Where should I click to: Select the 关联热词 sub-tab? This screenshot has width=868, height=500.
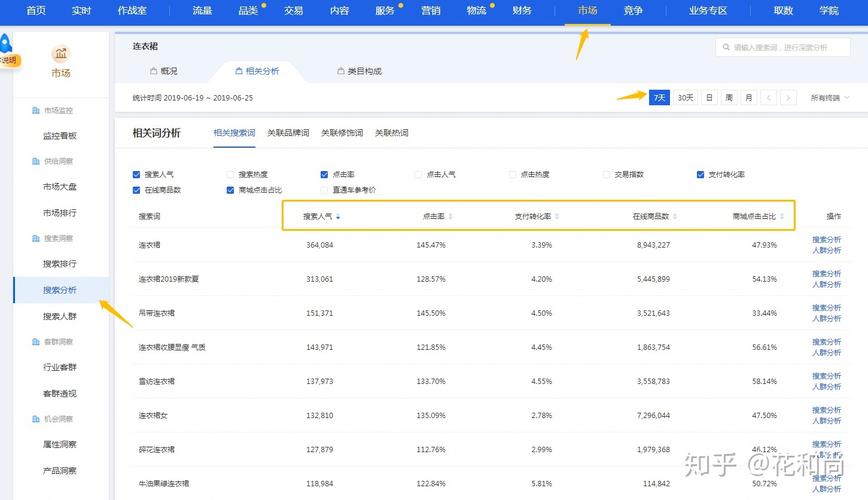391,133
